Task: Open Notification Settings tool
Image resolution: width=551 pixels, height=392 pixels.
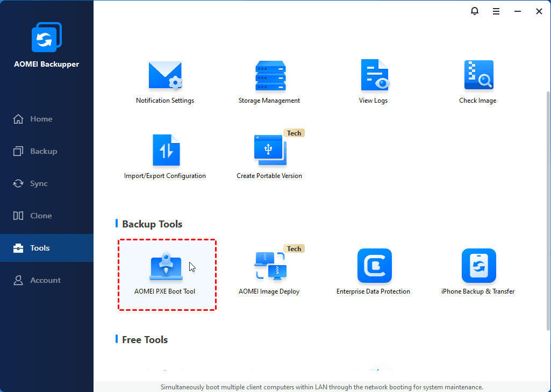Action: point(165,82)
